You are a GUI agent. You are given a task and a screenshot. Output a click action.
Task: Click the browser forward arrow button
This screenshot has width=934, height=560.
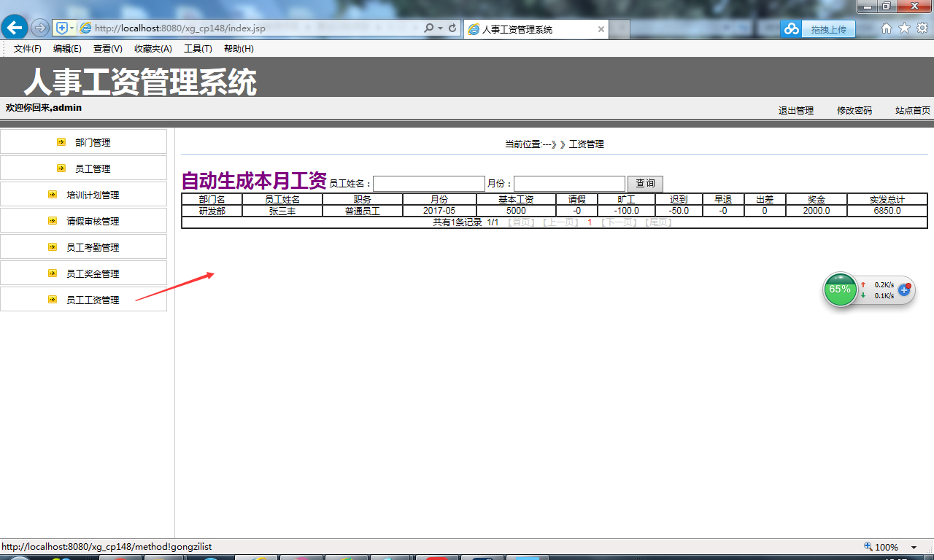(x=40, y=28)
